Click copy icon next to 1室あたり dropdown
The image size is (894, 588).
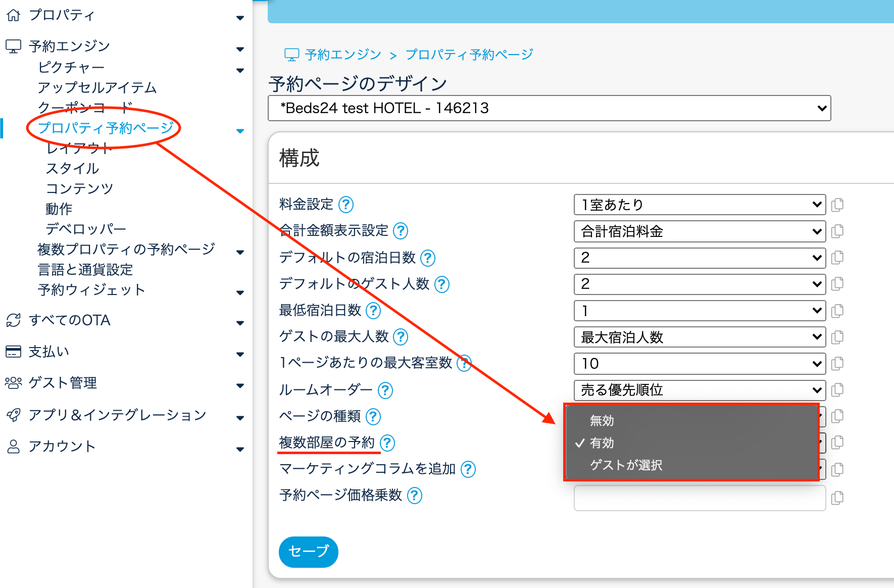[837, 205]
